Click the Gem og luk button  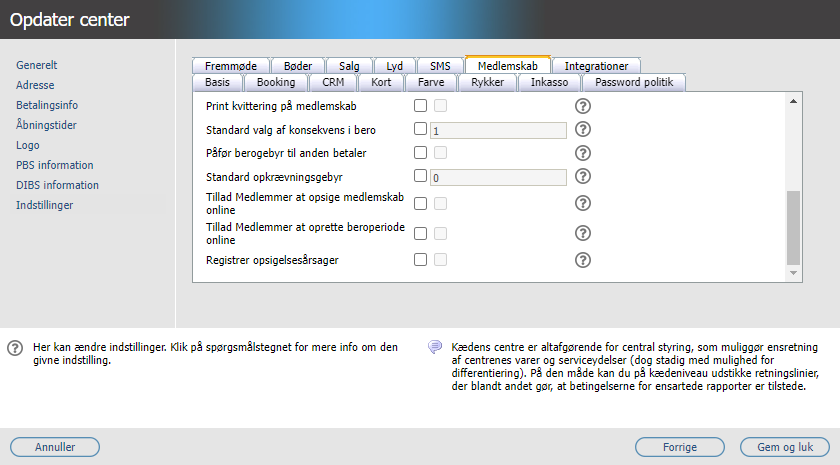point(785,447)
